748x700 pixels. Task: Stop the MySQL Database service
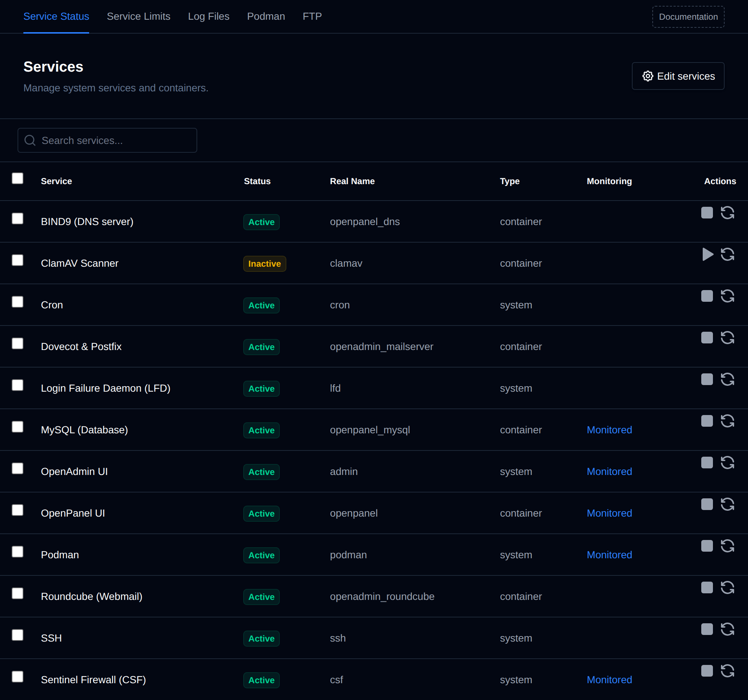click(x=707, y=421)
